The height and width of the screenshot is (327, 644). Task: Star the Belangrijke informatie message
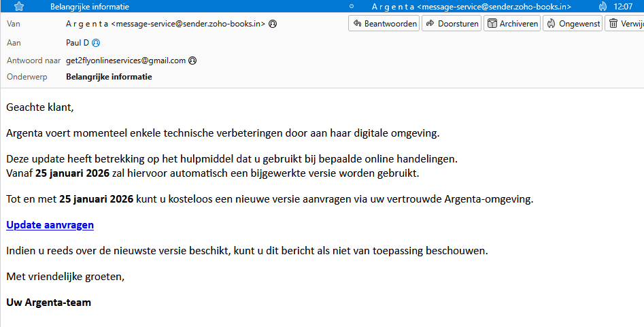(19, 6)
